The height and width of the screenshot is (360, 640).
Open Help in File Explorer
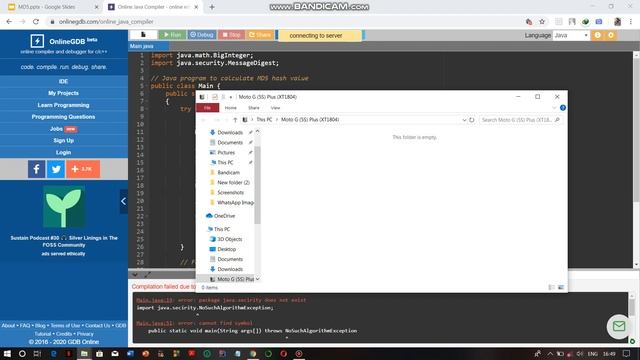[563, 108]
